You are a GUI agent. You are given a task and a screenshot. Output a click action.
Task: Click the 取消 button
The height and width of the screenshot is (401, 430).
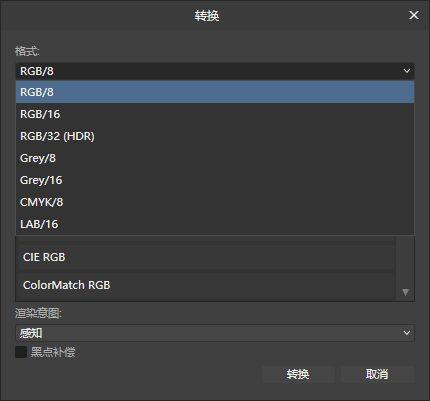[x=377, y=374]
